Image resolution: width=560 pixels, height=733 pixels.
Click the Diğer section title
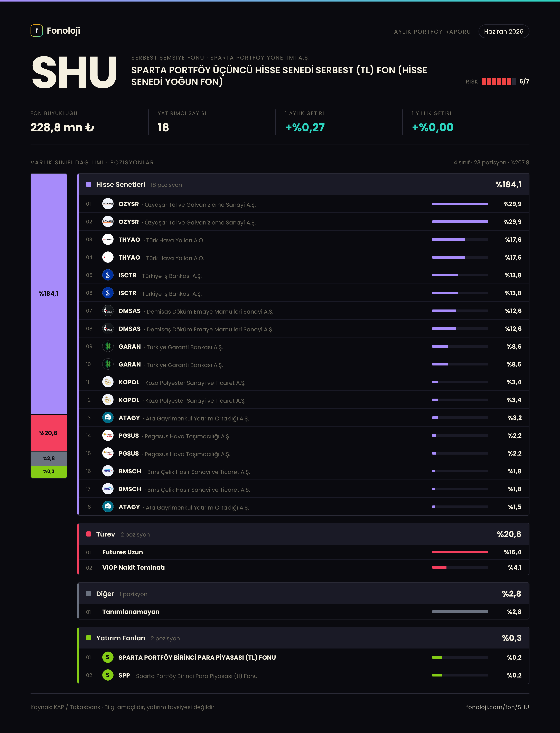[105, 594]
